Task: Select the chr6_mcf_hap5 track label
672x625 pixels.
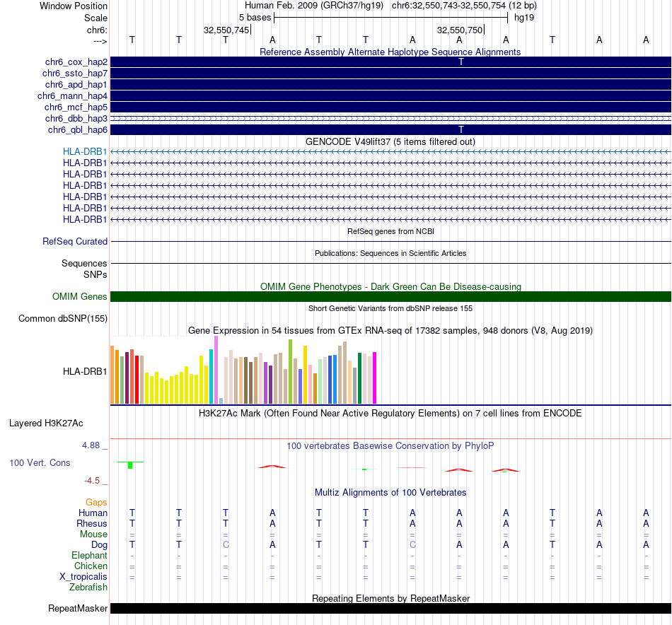Action: pos(76,107)
